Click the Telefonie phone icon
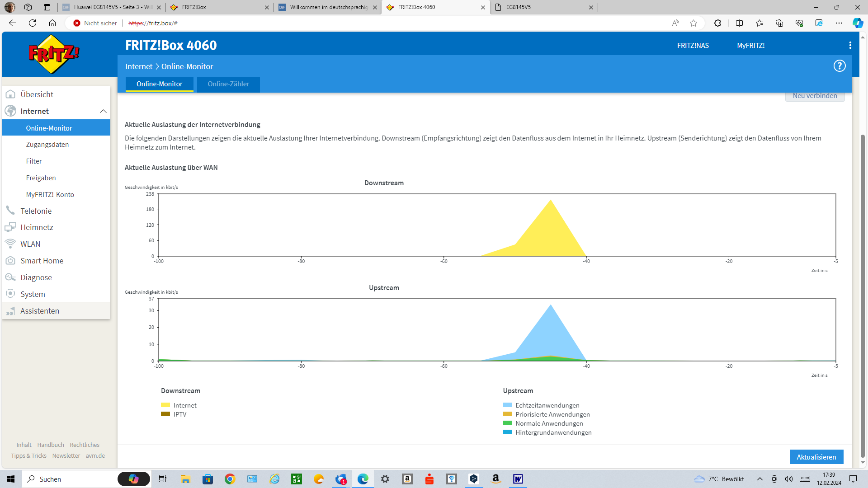The width and height of the screenshot is (868, 488). coord(10,211)
